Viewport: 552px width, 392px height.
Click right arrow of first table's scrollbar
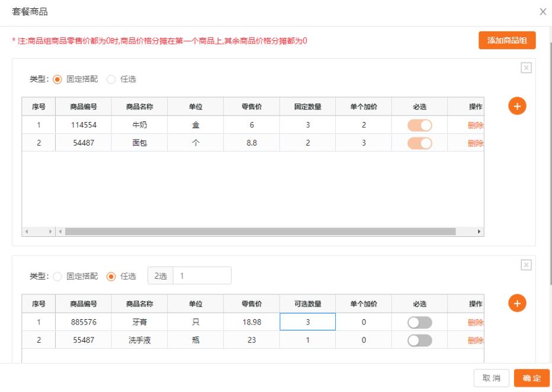click(x=479, y=232)
